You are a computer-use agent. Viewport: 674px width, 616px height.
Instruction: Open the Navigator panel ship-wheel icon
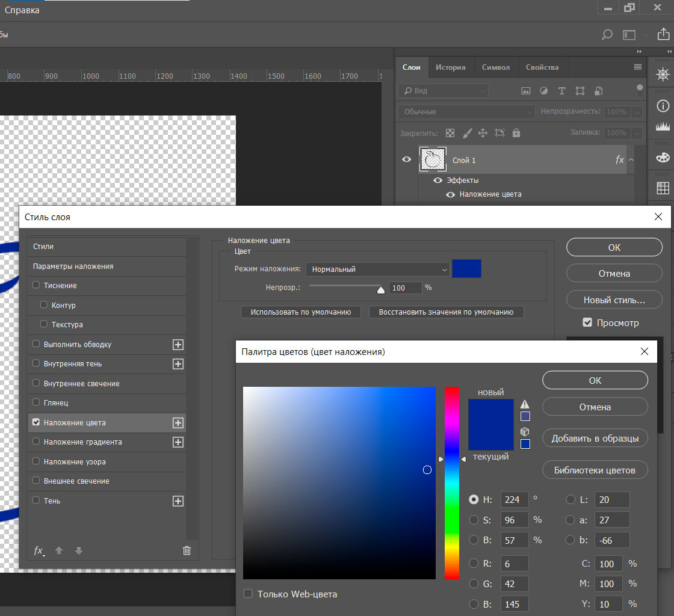point(663,74)
